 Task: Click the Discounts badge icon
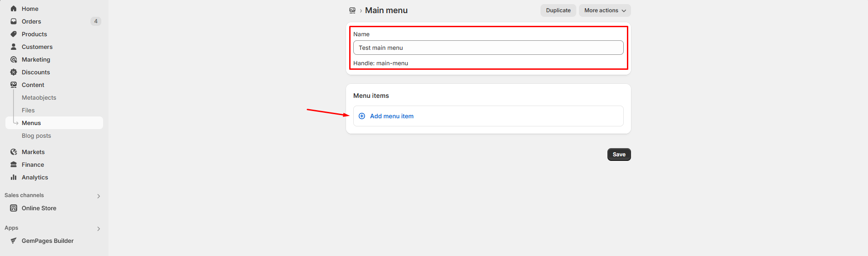click(14, 72)
